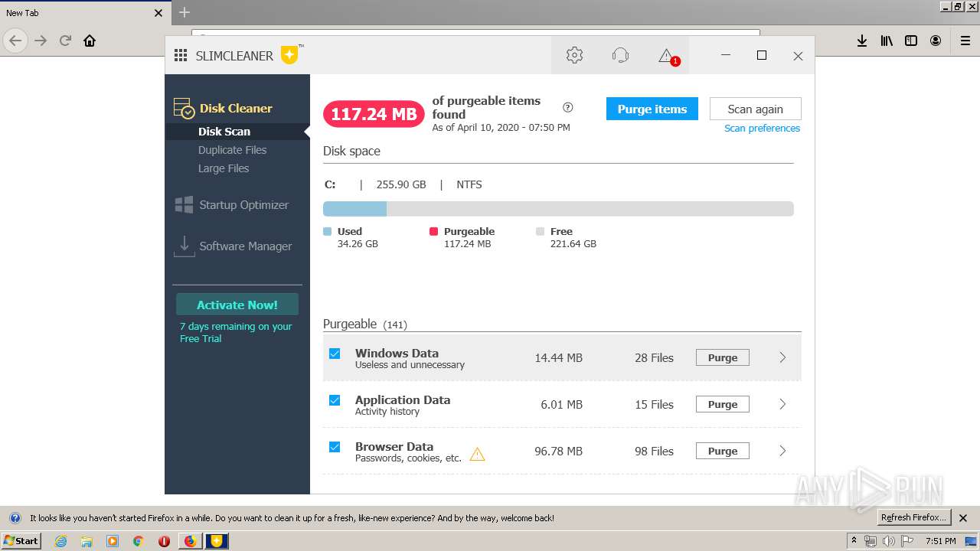Click the SlimCleaner yellow shield logo
Screen dimensions: 980x551
coord(289,55)
